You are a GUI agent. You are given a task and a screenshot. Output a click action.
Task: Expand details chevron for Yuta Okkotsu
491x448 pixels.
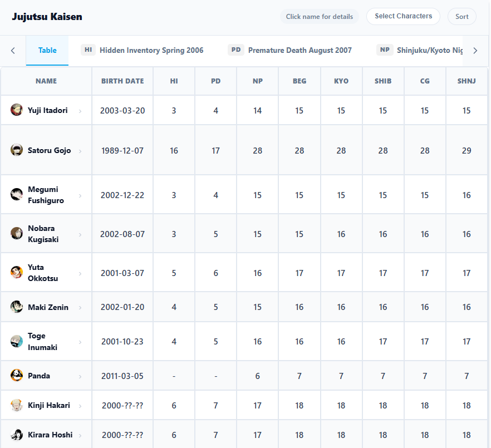point(80,274)
